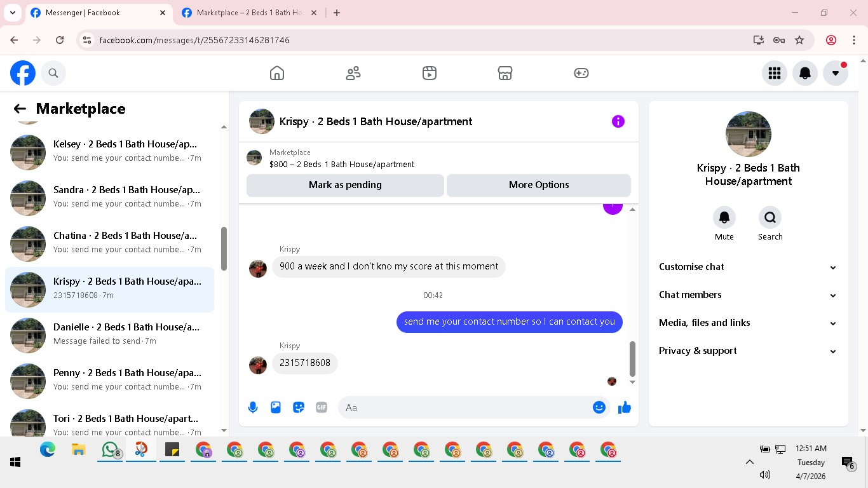868x488 pixels.
Task: Open the saved passwords key icon
Action: (x=779, y=40)
